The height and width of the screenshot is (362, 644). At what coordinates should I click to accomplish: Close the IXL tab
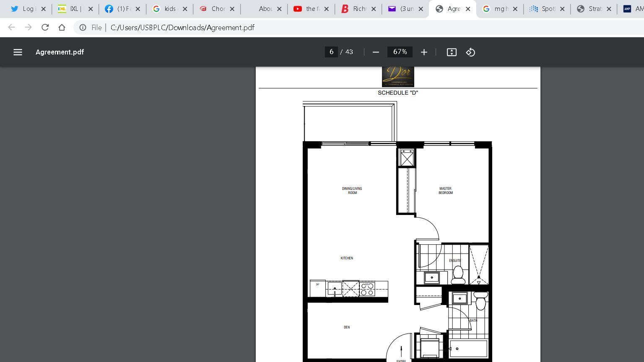coord(91,9)
